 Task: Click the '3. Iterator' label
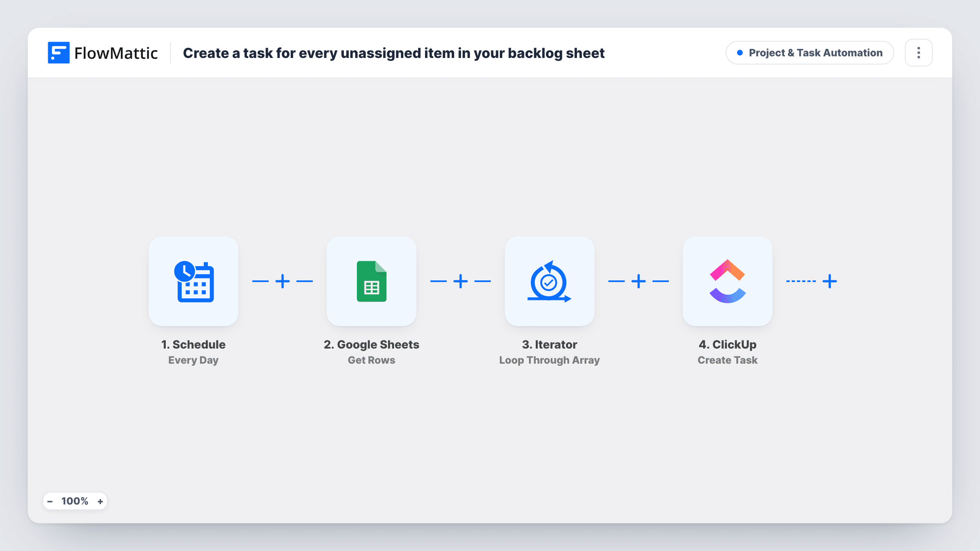coord(550,344)
